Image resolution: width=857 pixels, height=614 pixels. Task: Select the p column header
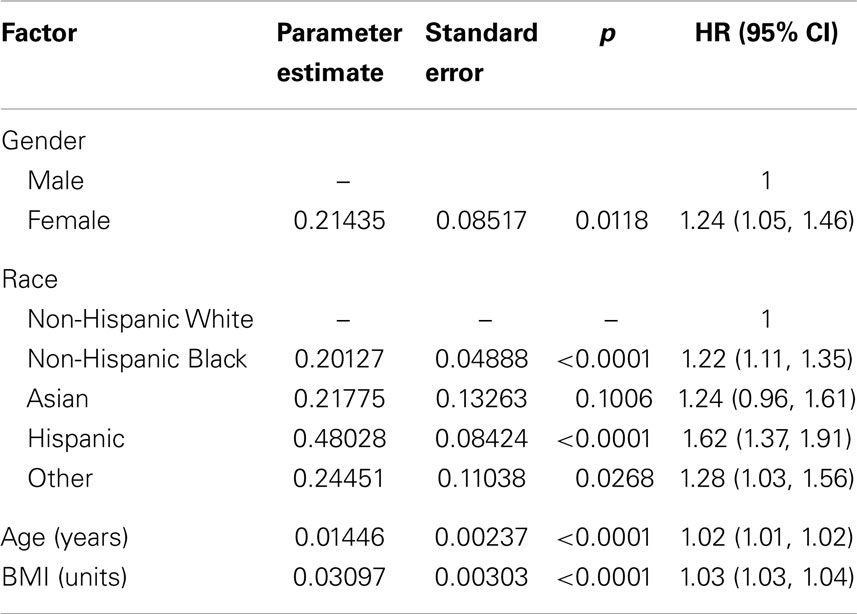tap(608, 34)
